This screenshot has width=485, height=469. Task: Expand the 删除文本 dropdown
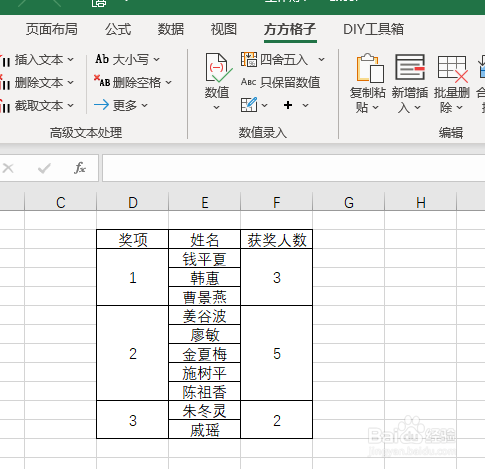[x=70, y=82]
